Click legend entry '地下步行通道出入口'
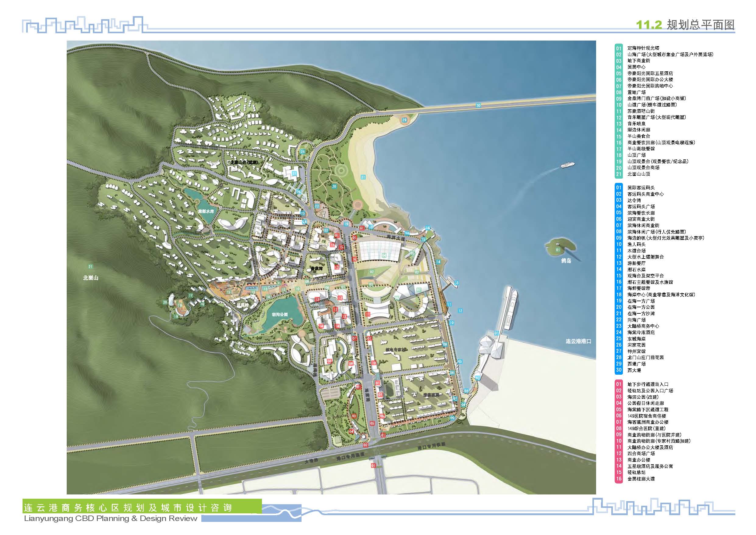Screen dimensions: 756x535 (x=648, y=384)
